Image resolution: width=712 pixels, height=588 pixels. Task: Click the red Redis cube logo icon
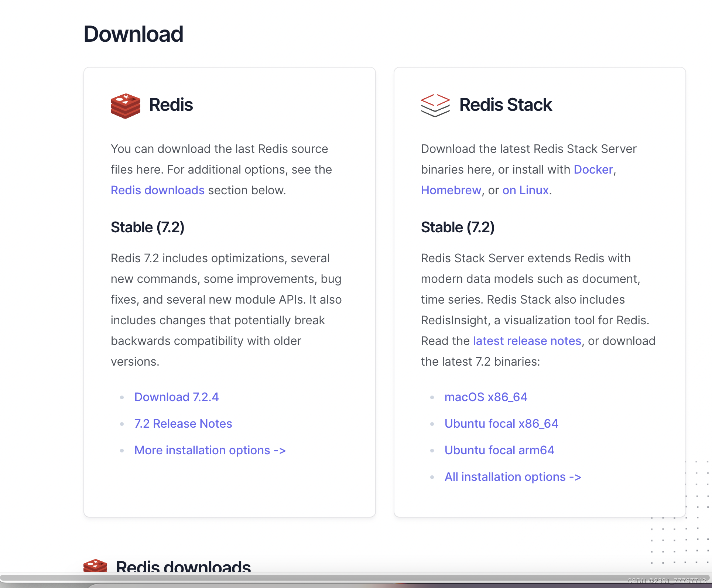125,106
